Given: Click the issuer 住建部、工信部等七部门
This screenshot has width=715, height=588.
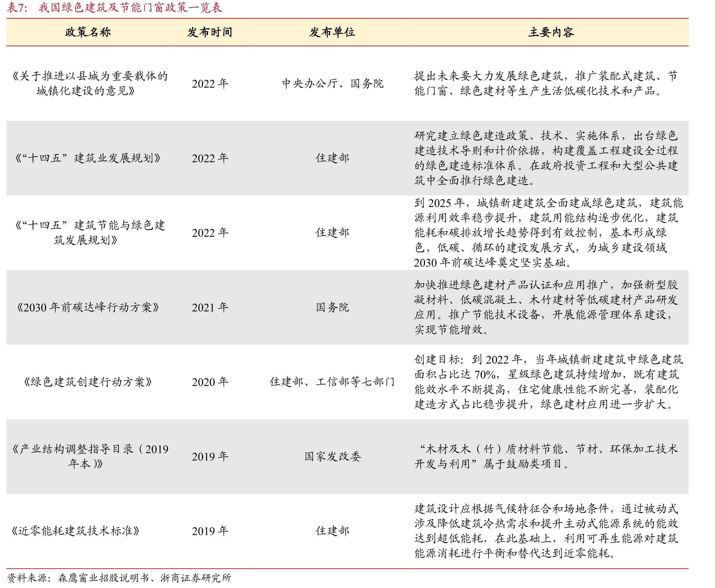Looking at the screenshot, I should (332, 382).
